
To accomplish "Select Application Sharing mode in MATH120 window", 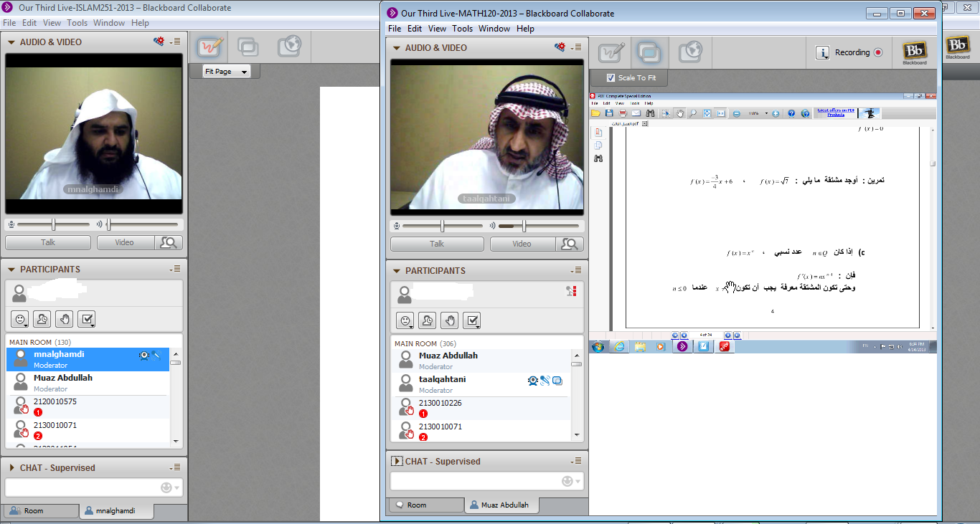I will point(650,52).
